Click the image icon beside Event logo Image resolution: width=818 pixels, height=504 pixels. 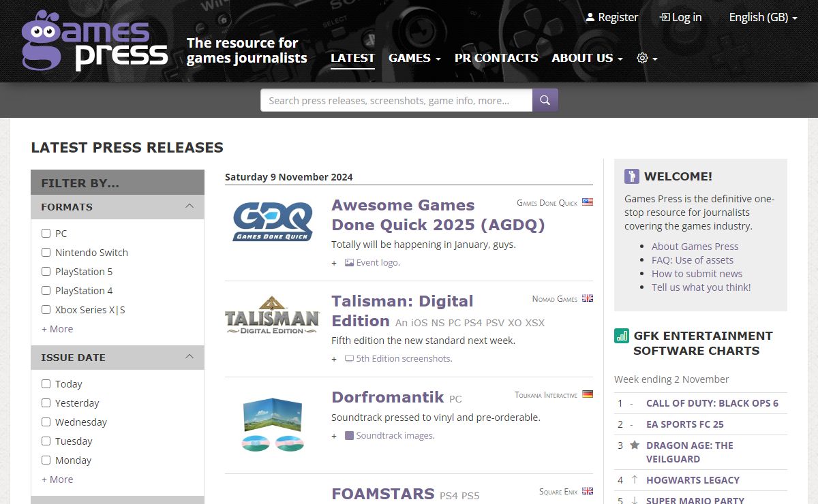click(349, 262)
